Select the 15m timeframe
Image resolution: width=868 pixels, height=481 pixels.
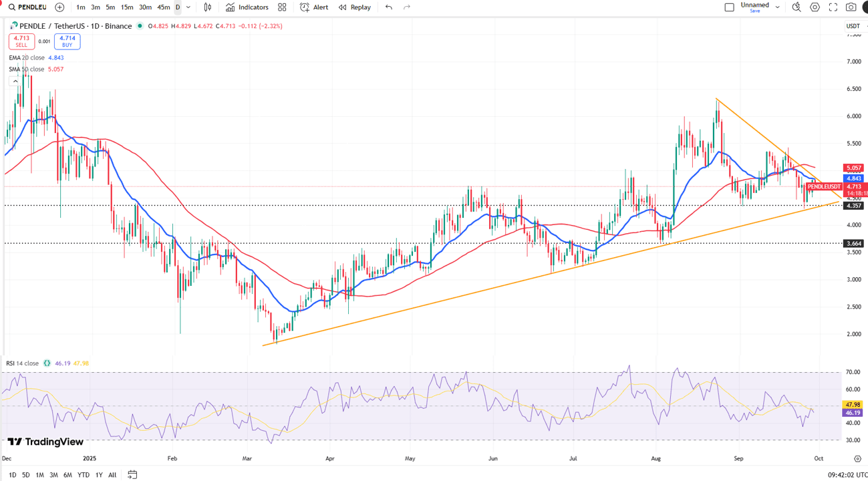[127, 7]
